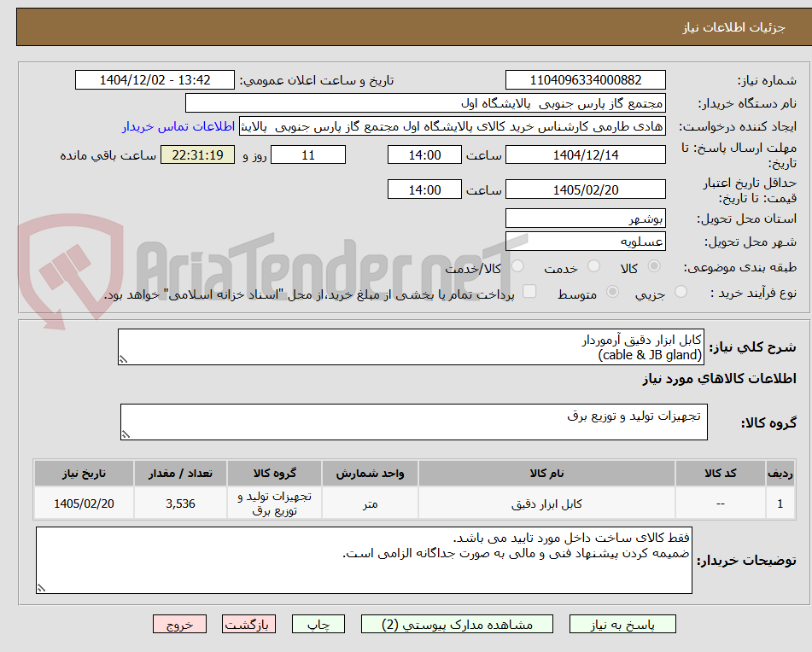Image resolution: width=812 pixels, height=652 pixels.
Task: Select the 'خدمت' radio button
Action: pyautogui.click(x=593, y=266)
